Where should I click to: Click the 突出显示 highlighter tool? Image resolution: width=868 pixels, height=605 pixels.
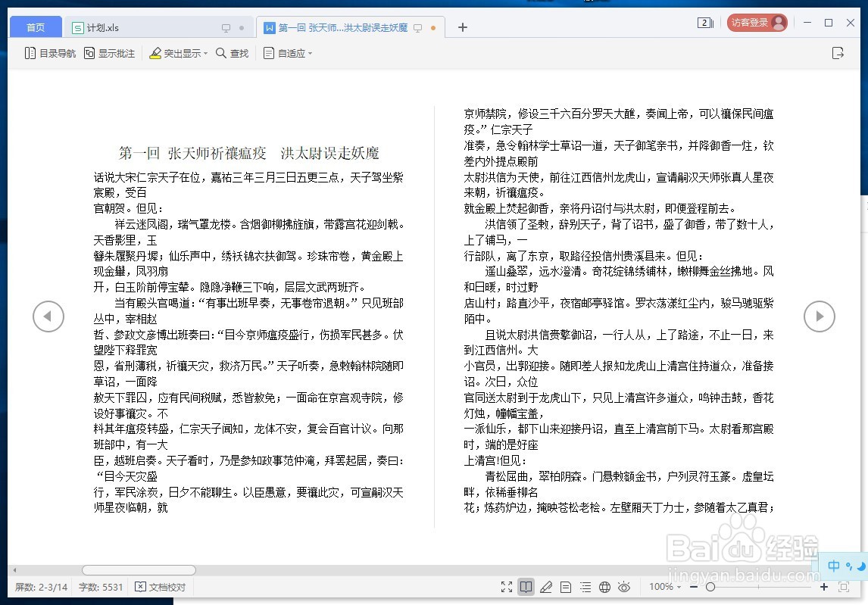[x=175, y=53]
